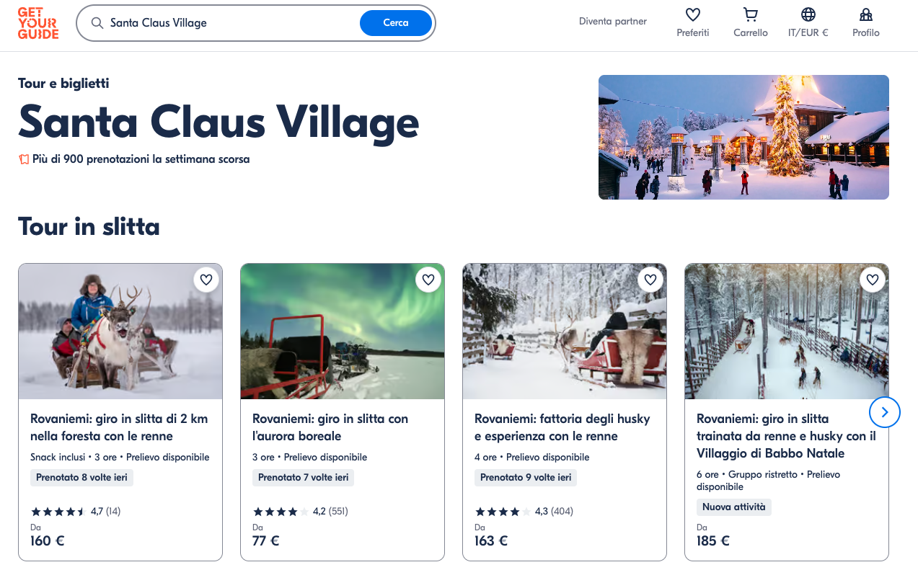Viewport: 918px width, 588px height.
Task: Click the Tour e biglietti label
Action: [63, 84]
